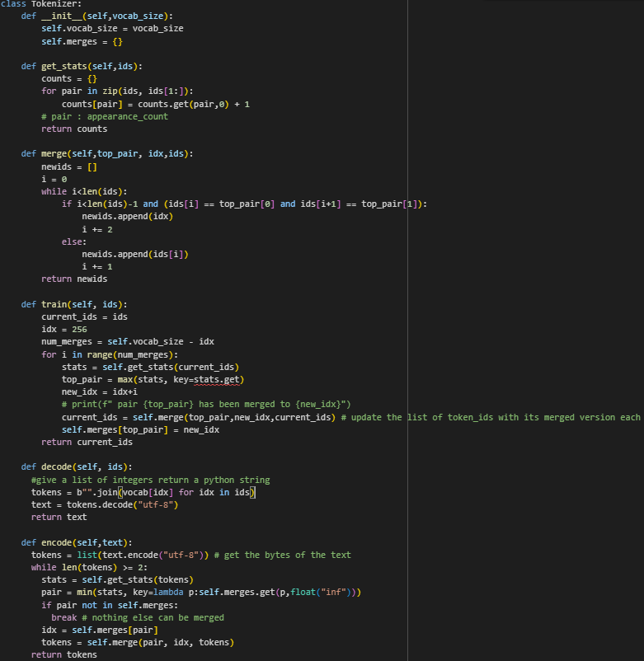Click the 'newids = []' line
Image resolution: width=644 pixels, height=661 pixels.
point(69,167)
